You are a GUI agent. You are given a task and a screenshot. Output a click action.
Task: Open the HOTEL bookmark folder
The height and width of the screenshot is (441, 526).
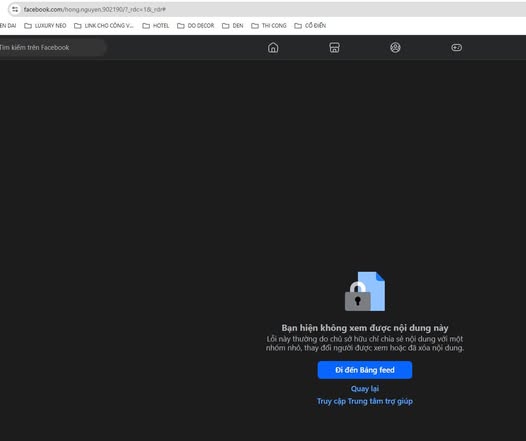(x=156, y=26)
